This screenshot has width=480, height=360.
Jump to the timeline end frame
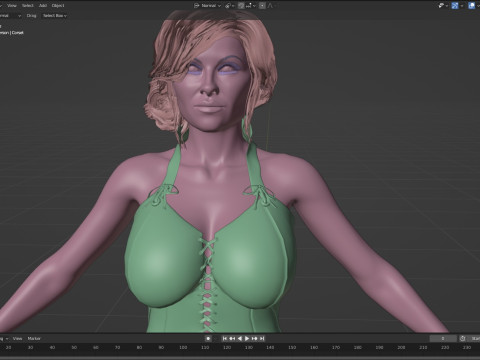pos(262,339)
